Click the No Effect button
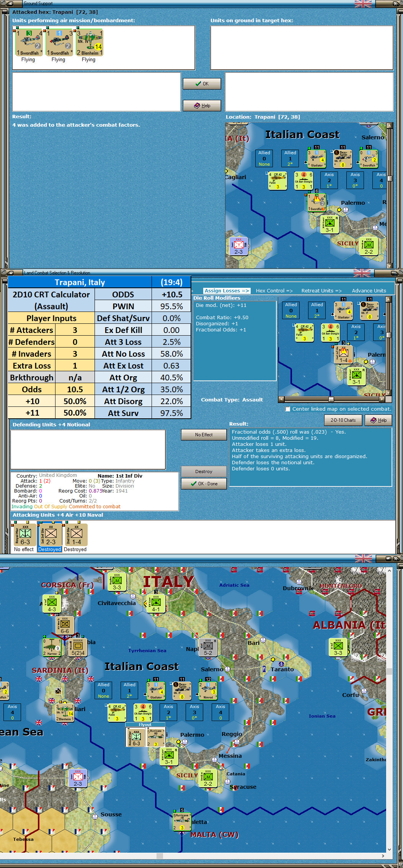The height and width of the screenshot is (868, 403). pyautogui.click(x=204, y=435)
